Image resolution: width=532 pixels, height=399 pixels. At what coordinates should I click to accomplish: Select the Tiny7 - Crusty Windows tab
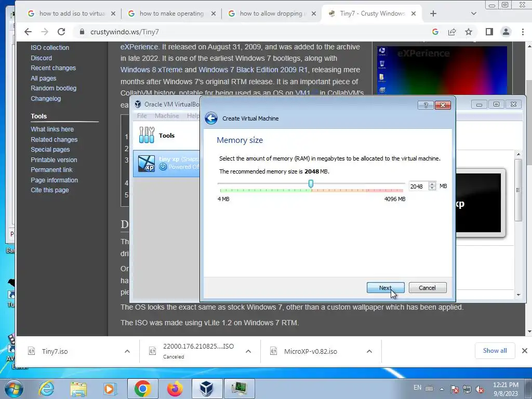pos(373,14)
